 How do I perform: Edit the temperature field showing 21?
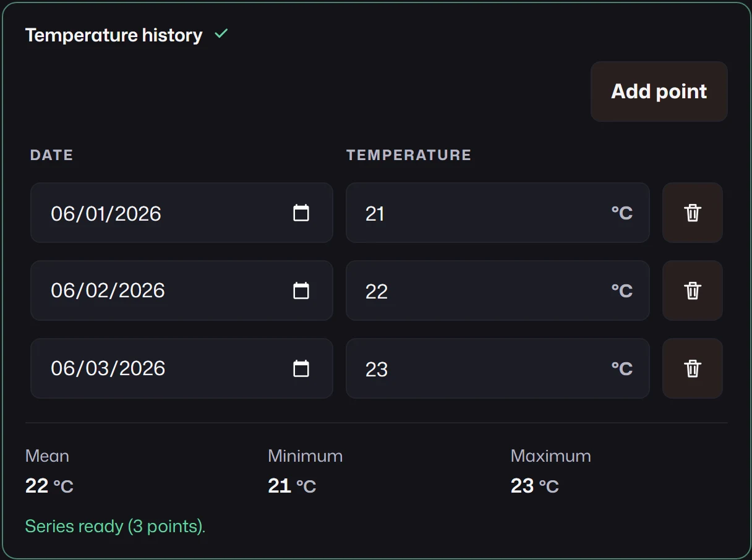pos(498,213)
